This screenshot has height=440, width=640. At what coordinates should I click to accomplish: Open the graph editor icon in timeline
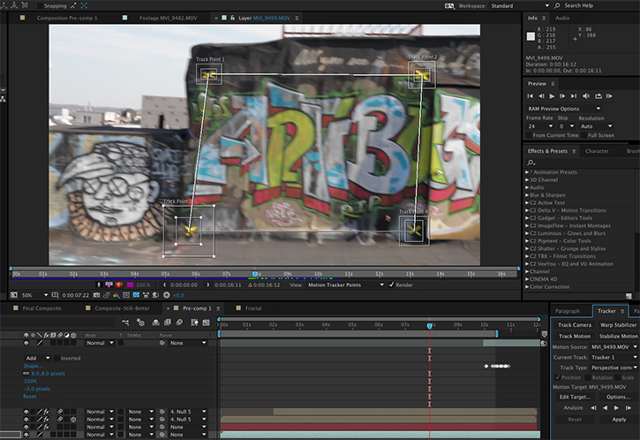[x=206, y=322]
